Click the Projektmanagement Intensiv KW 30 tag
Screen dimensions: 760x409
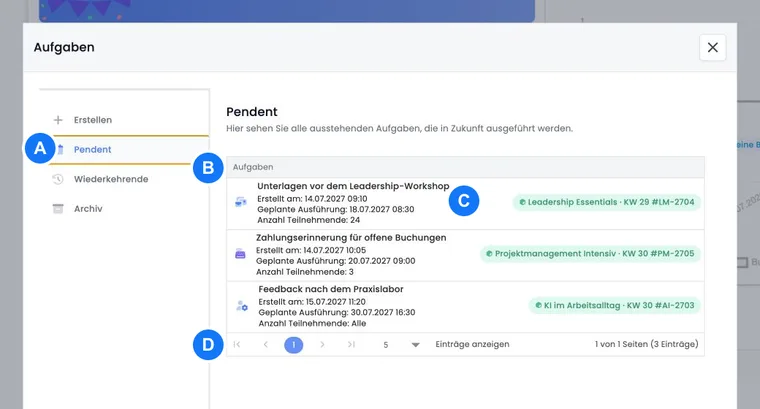(x=590, y=253)
